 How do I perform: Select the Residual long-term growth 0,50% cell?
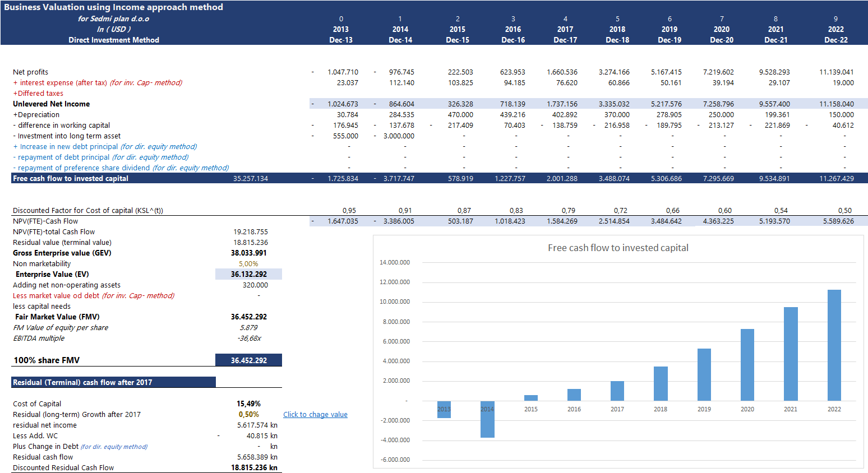coord(248,415)
